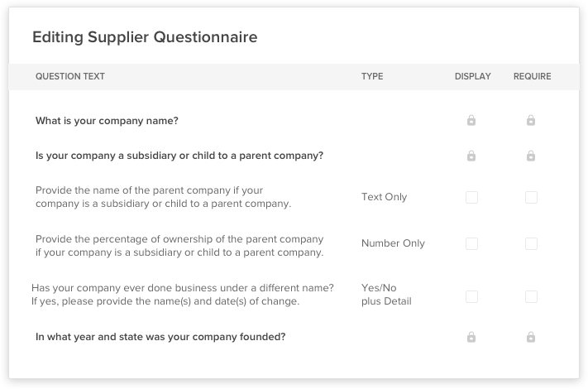This screenshot has height=389, width=588.
Task: Click Display lock icon for subsidiary question
Action: click(471, 156)
